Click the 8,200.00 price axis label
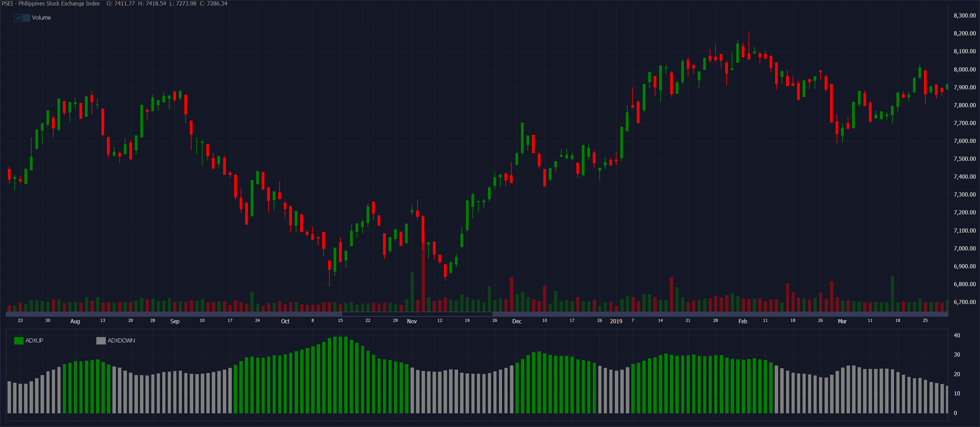Viewport: 980px width, 427px height. [965, 33]
